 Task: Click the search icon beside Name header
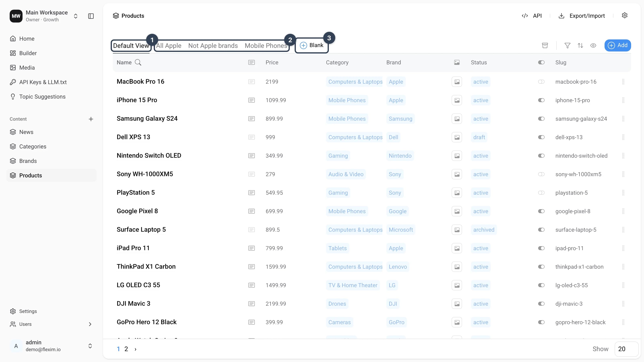point(138,63)
